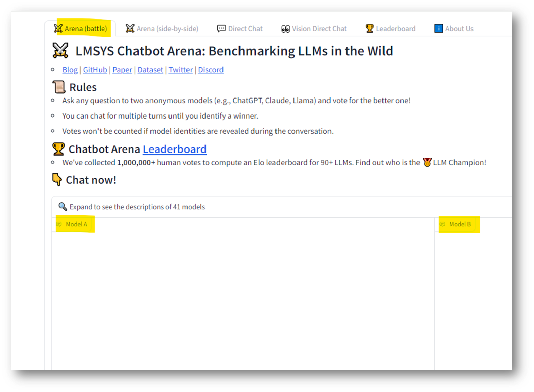Follow the Dataset link
Viewport: 534px width, 392px height.
(x=150, y=70)
